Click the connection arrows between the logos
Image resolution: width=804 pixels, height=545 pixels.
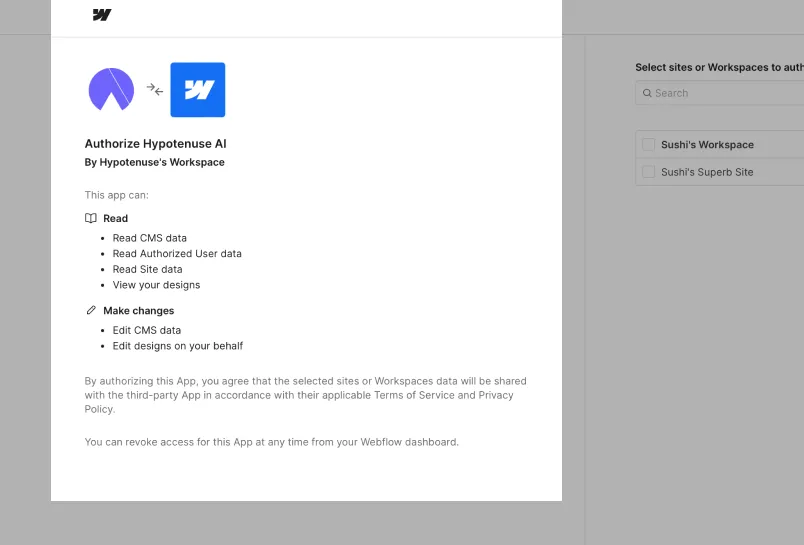[154, 90]
